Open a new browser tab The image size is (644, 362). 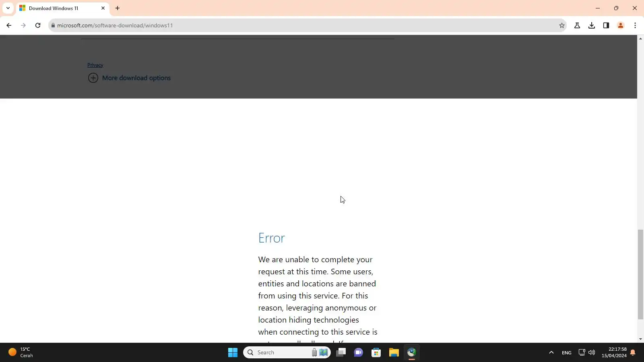tap(118, 8)
